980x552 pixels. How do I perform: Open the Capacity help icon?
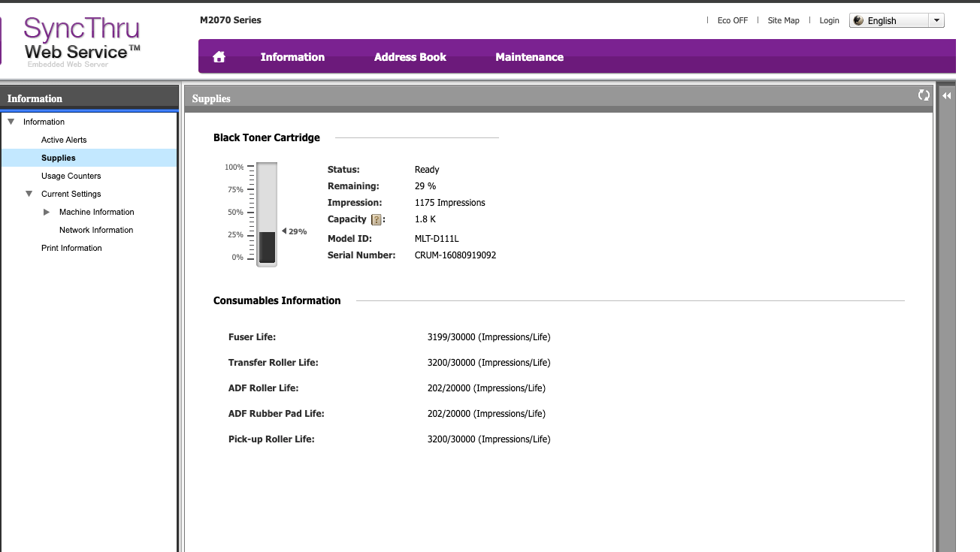pos(377,219)
